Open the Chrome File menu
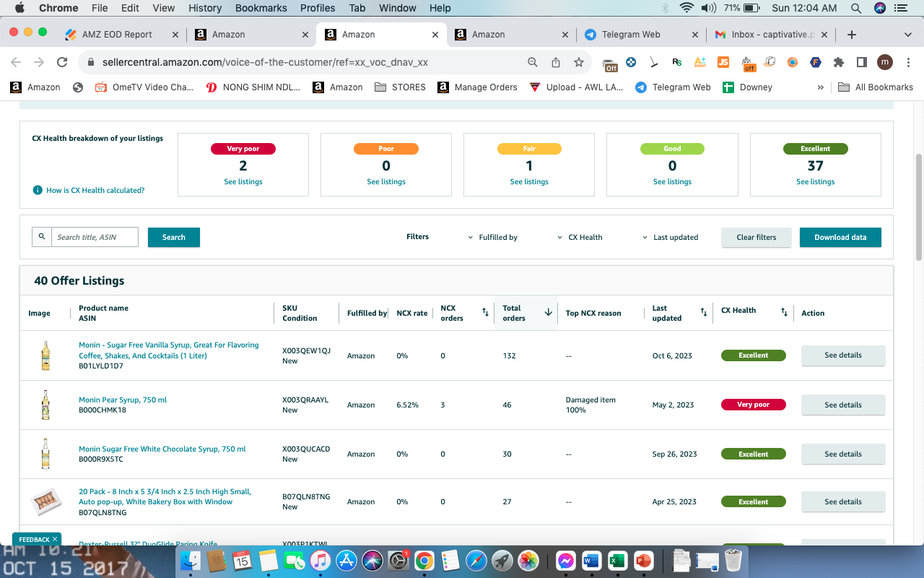Screen dimensions: 924x578 (100, 8)
